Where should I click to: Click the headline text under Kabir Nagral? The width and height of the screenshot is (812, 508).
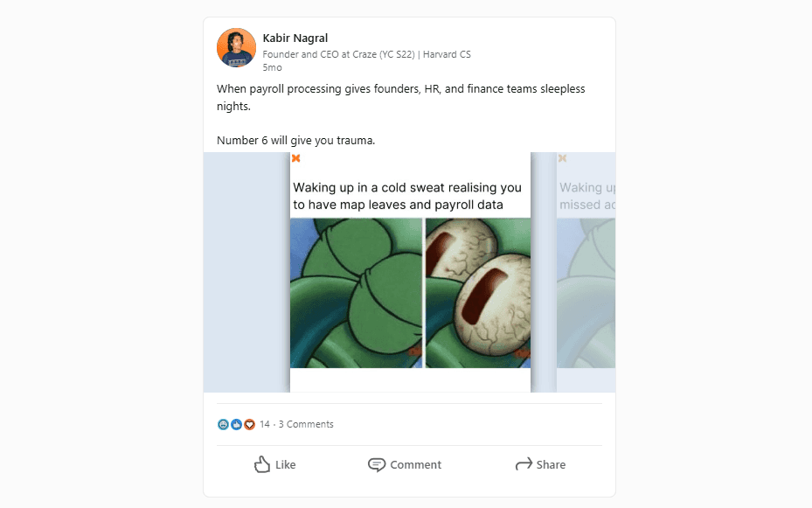366,53
